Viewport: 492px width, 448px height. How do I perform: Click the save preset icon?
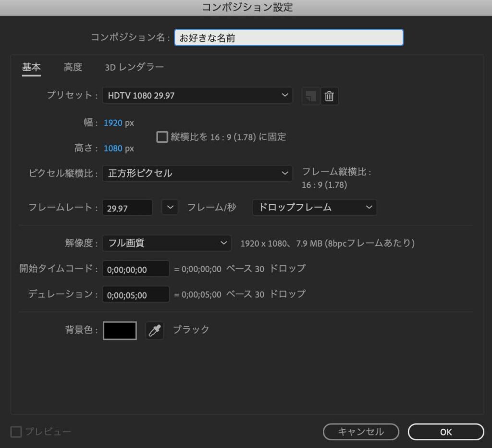point(311,96)
